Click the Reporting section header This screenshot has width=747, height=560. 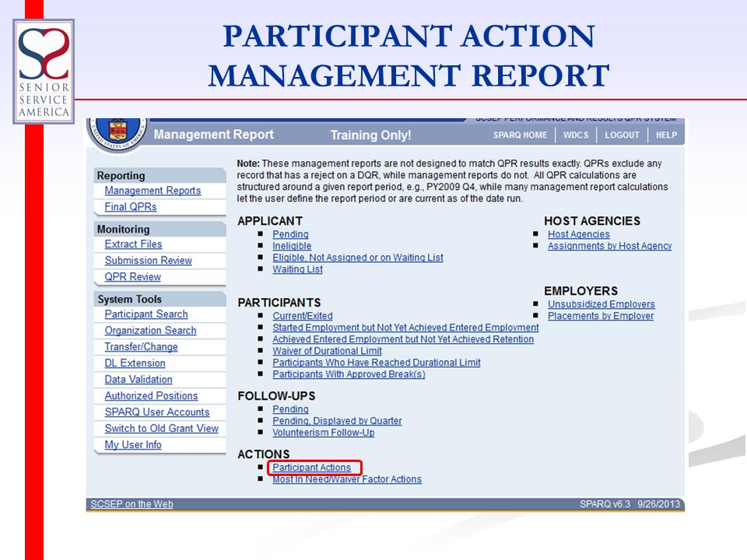click(160, 175)
